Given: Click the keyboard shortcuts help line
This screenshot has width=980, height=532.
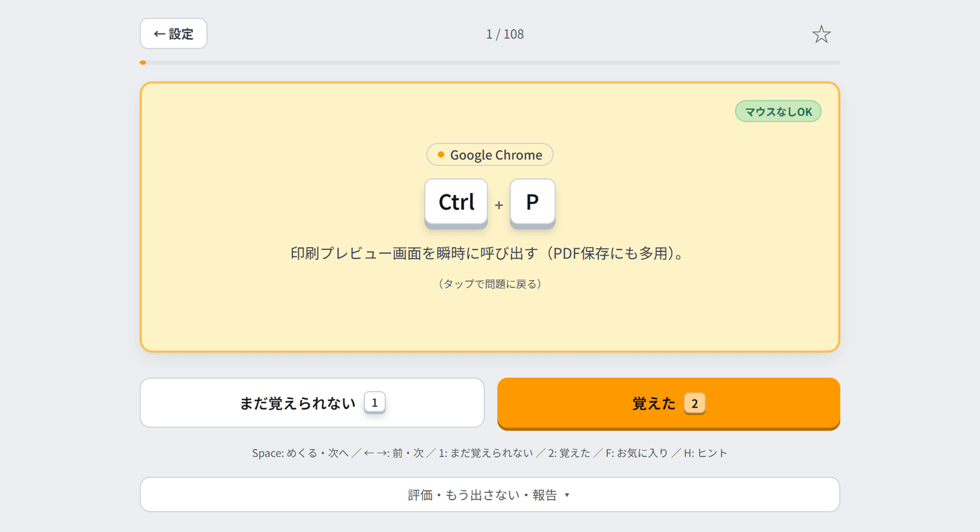Looking at the screenshot, I should point(490,453).
